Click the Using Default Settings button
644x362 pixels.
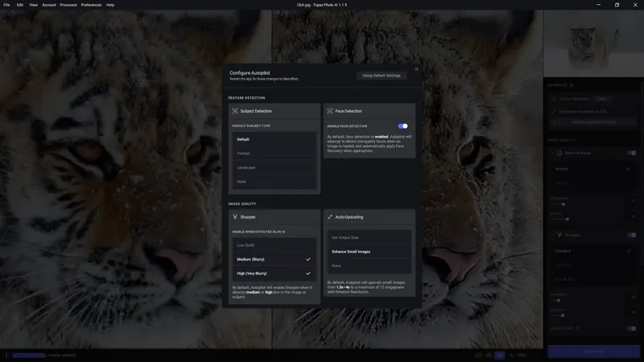(381, 76)
